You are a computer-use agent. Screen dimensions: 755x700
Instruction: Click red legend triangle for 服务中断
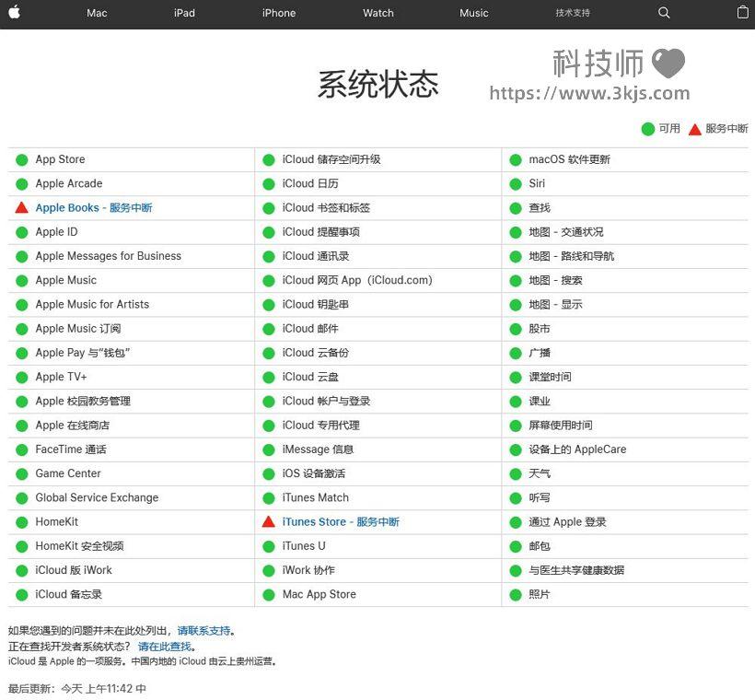click(695, 129)
